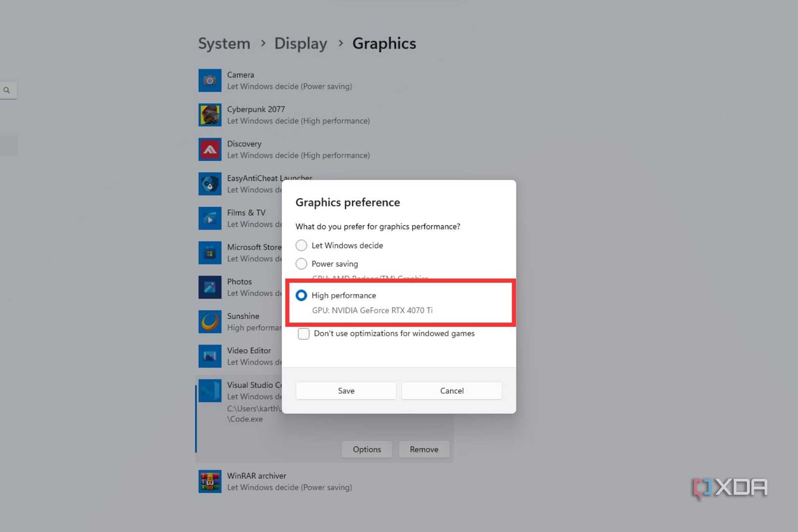
Task: Click the Sunshine app icon
Action: 209,322
